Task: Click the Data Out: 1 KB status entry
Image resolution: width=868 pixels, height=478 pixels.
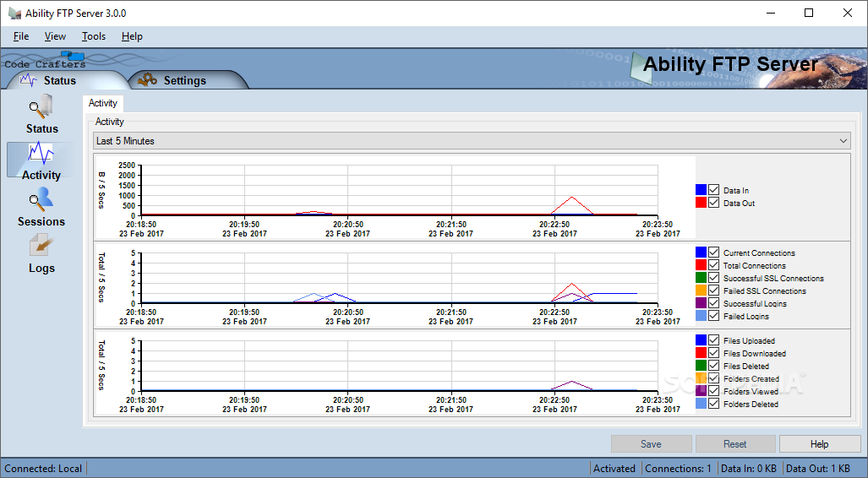Action: tap(817, 469)
